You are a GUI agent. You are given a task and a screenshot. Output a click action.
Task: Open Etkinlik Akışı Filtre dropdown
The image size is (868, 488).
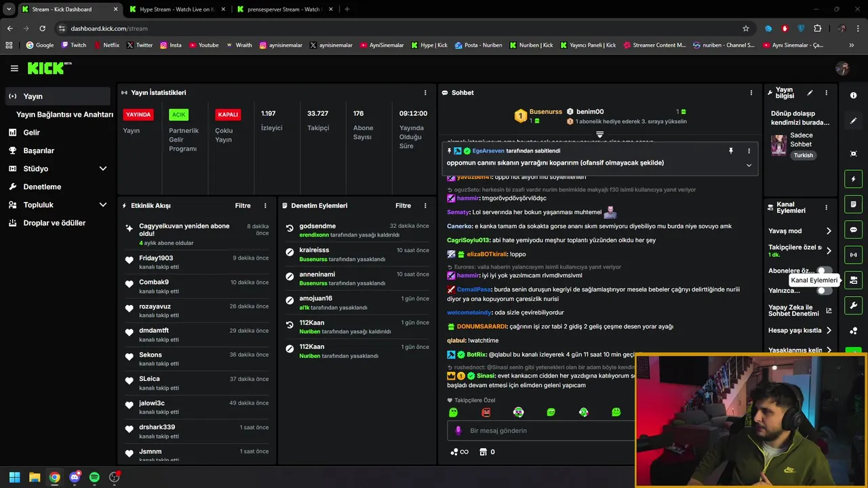coord(243,205)
